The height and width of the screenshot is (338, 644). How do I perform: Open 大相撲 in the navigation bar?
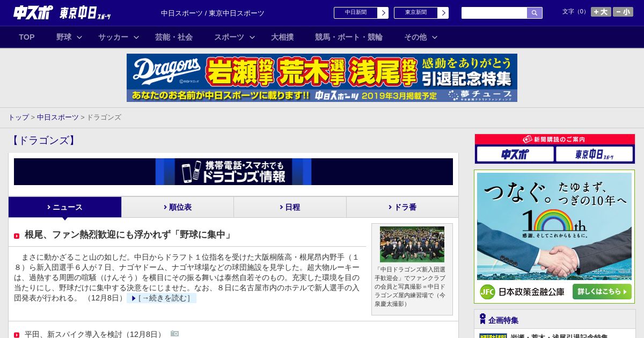(282, 37)
